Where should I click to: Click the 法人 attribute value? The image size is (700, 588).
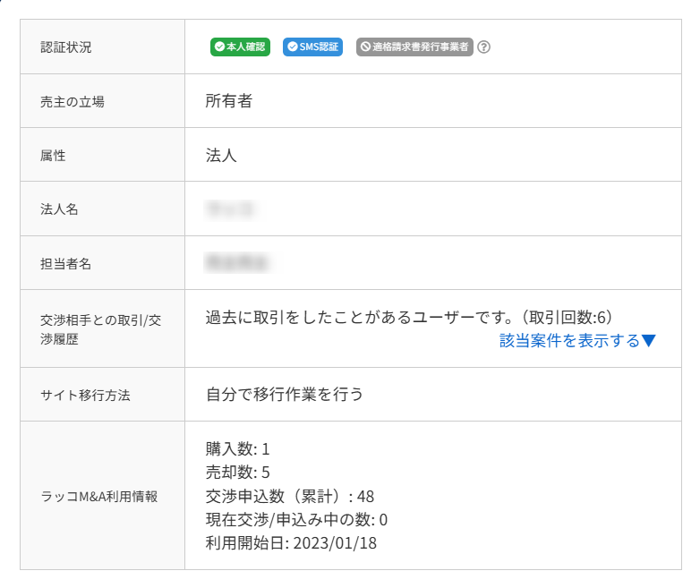221,156
